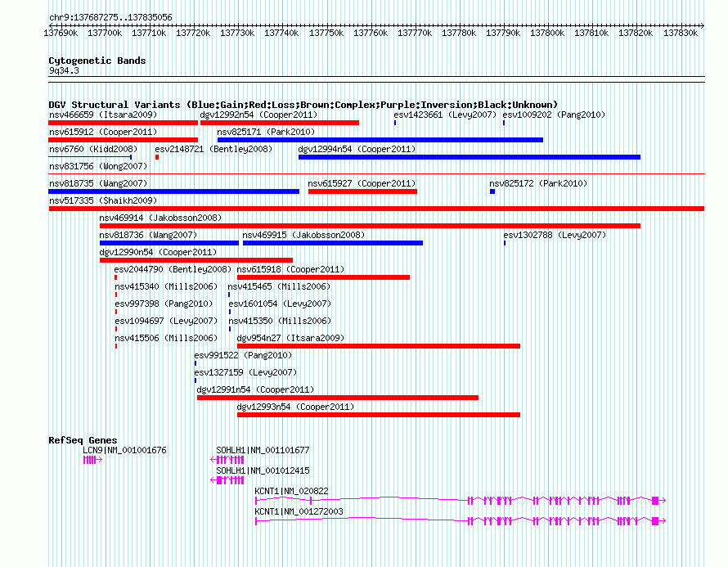
Task: Select dgv12994n54 (Cooper2011) label
Action: 357,149
